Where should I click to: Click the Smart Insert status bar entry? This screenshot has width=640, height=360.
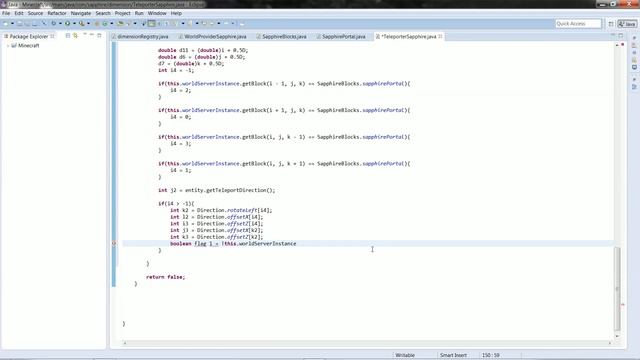click(x=453, y=355)
